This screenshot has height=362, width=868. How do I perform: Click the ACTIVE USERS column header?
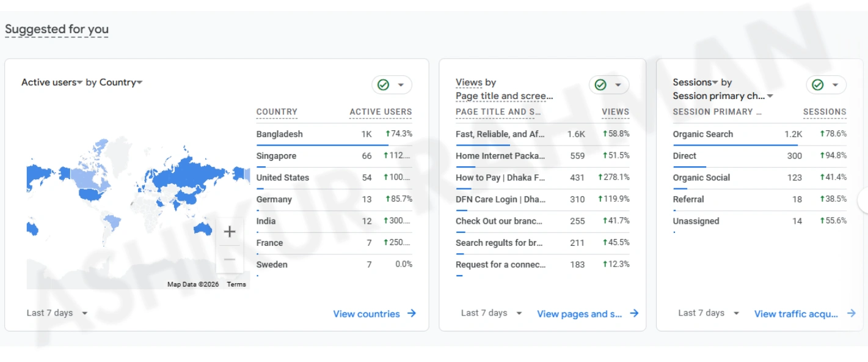click(381, 112)
